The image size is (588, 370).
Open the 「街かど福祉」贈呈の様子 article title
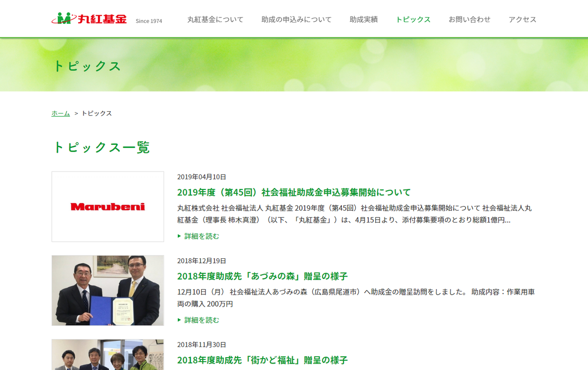coord(262,360)
